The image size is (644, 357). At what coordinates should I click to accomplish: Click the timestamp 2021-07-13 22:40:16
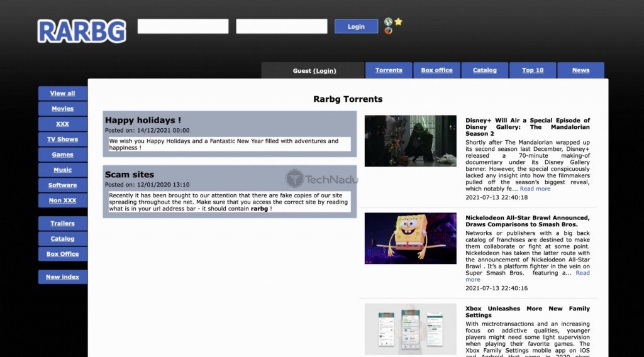[x=497, y=288]
